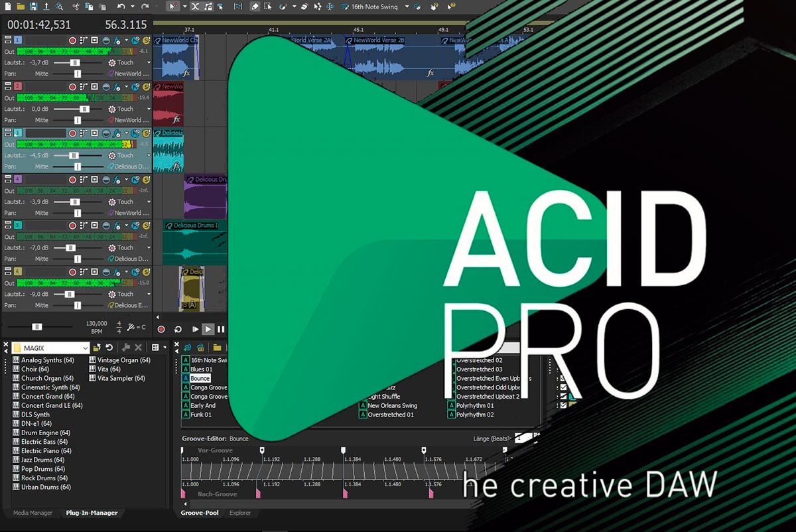Arm track 1 for recording
Screen dimensions: 796x532
click(x=72, y=40)
